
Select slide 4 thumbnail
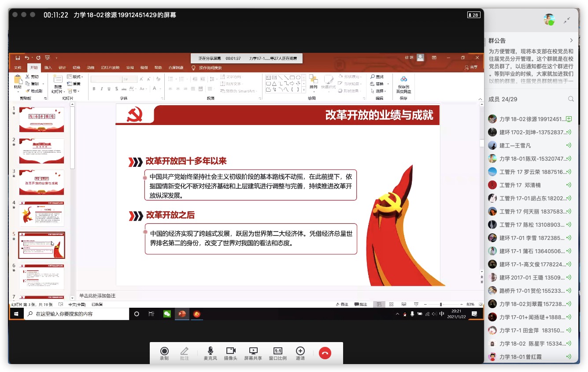pyautogui.click(x=41, y=214)
